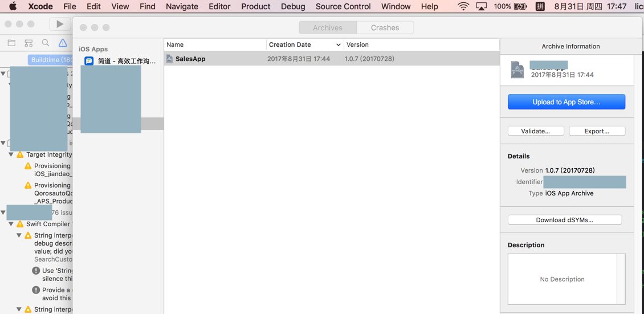Open the Find navigator magnifier icon

46,43
